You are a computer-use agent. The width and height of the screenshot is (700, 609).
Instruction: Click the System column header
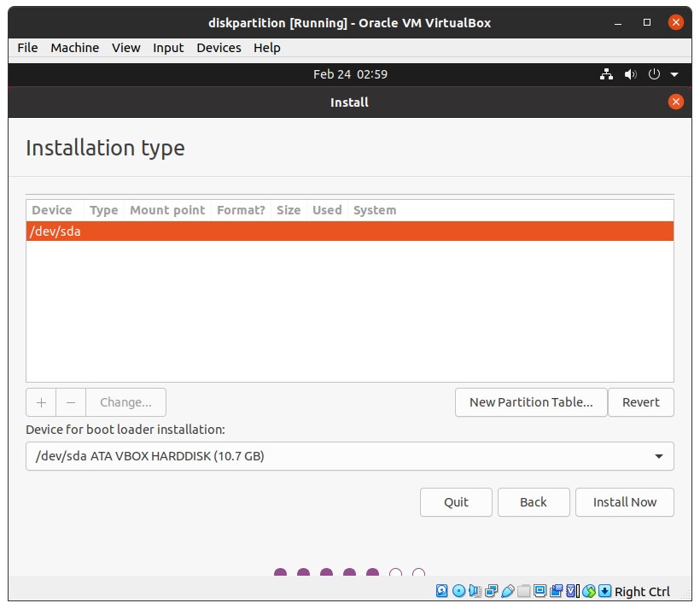pyautogui.click(x=375, y=210)
